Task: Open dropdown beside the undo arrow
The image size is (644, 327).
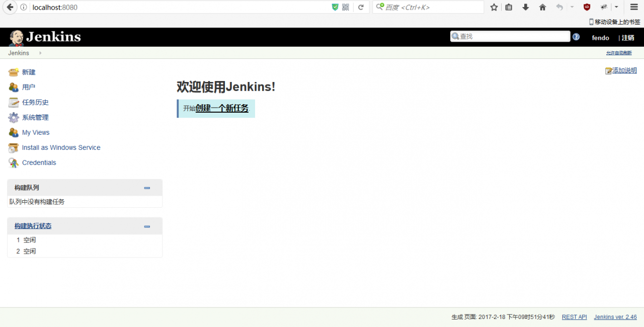Action: pos(572,7)
